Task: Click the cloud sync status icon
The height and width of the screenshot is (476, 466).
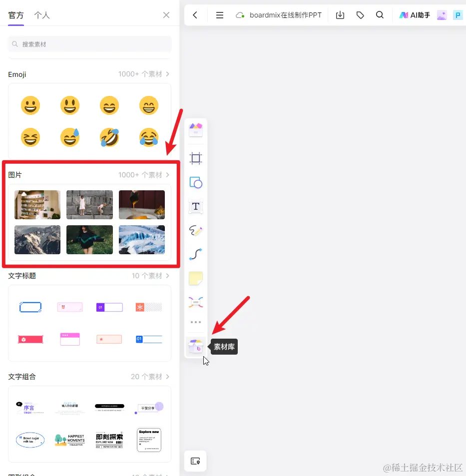Action: (240, 15)
